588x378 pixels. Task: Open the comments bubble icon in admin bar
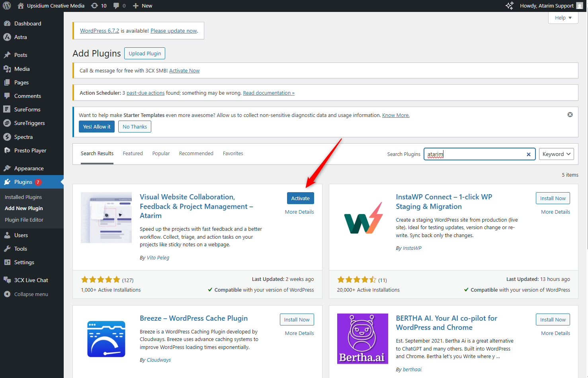tap(116, 6)
